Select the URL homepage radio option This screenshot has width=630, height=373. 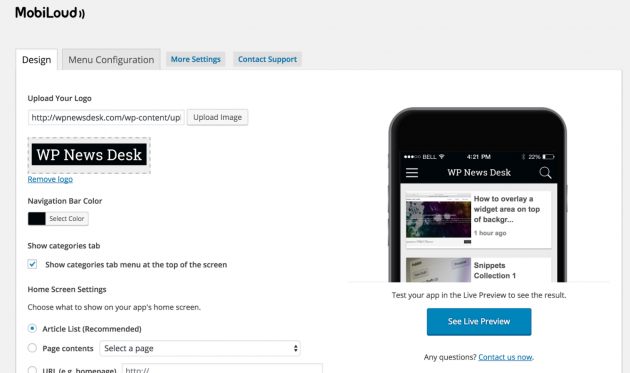coord(32,369)
